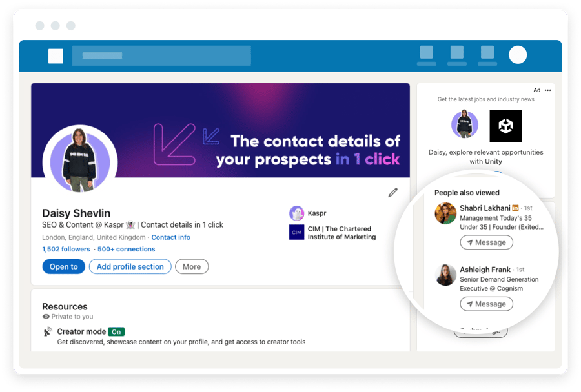Image resolution: width=581 pixels, height=392 pixels.
Task: Open the round profile avatar in header
Action: tap(518, 55)
